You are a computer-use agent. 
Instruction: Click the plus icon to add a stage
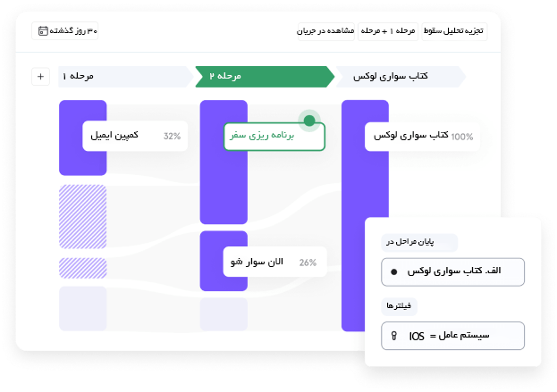40,76
